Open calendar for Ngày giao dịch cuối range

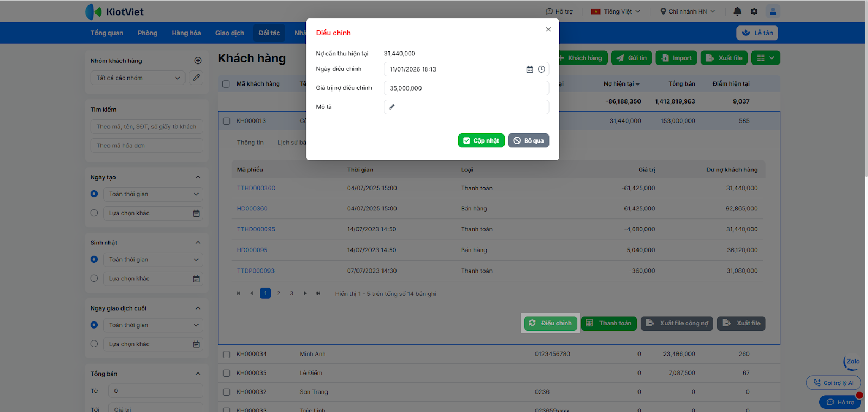coord(196,345)
